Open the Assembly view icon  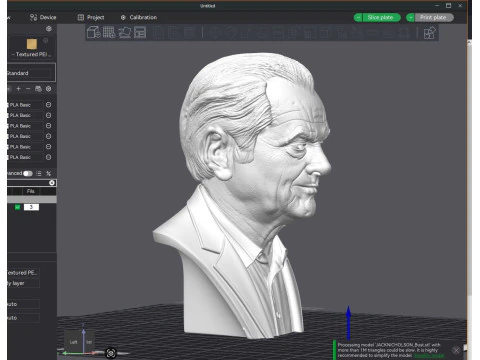pyautogui.click(x=429, y=33)
